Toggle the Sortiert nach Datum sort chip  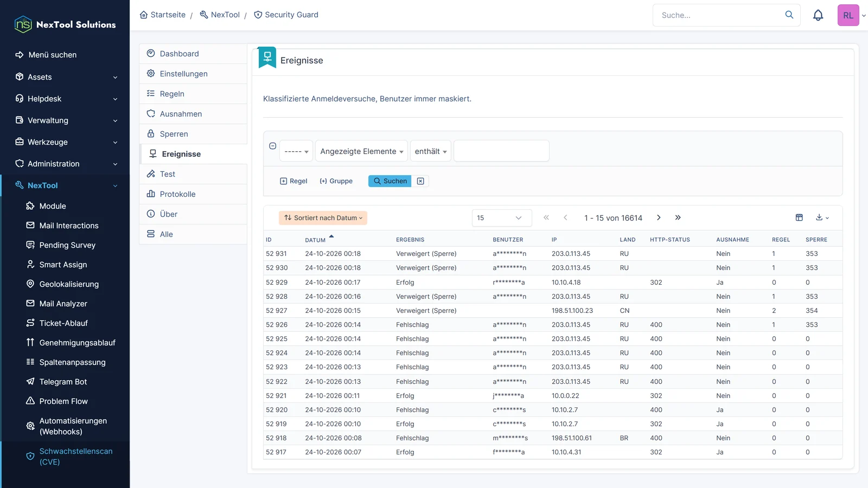[323, 218]
